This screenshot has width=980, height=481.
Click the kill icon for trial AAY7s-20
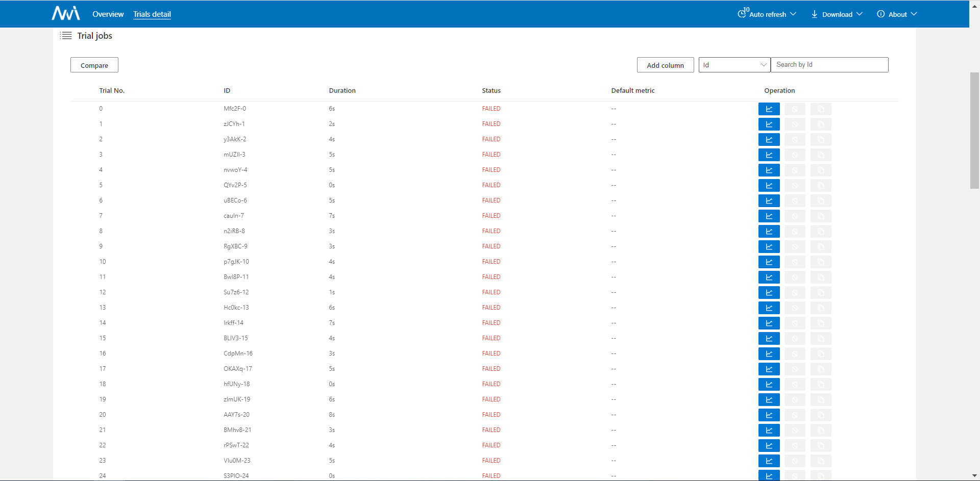(x=795, y=415)
